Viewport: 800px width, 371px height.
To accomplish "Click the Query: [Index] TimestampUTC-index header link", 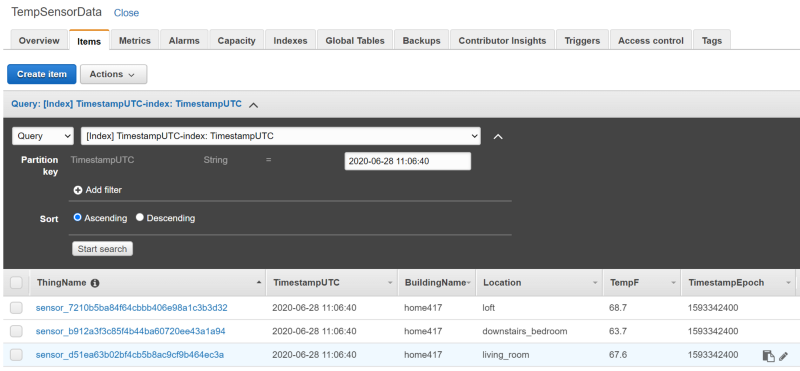I will 127,104.
